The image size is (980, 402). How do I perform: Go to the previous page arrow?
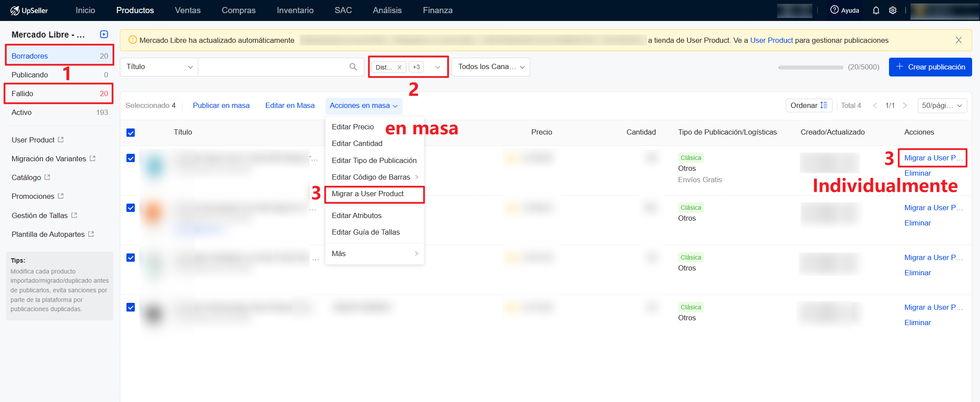875,105
